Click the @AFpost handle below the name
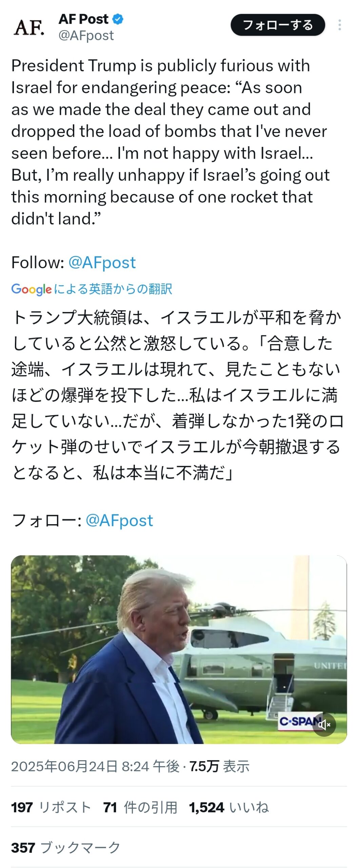The height and width of the screenshot is (868, 358). 86,35
